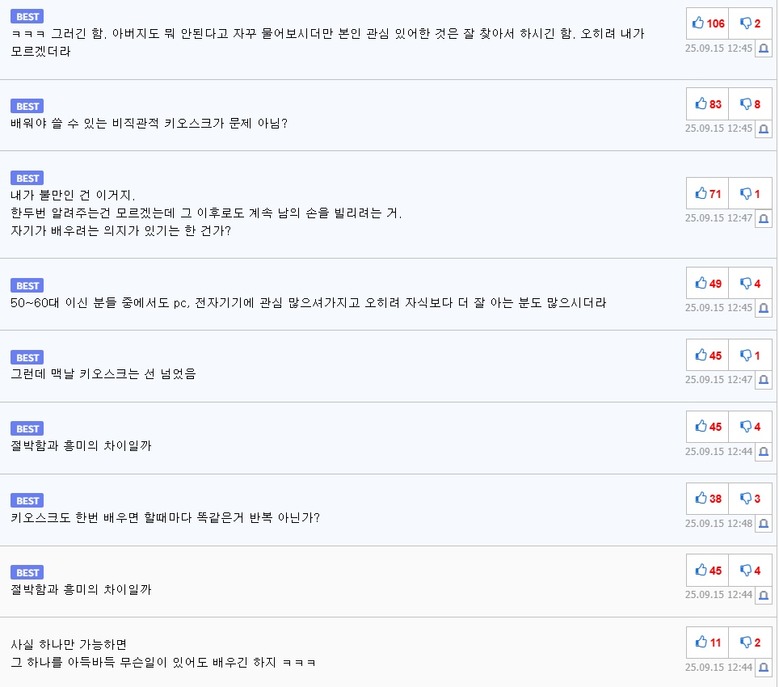The width and height of the screenshot is (779, 687).
Task: Like the 비직관적 키오스크 comment with 83 votes
Action: 707,104
